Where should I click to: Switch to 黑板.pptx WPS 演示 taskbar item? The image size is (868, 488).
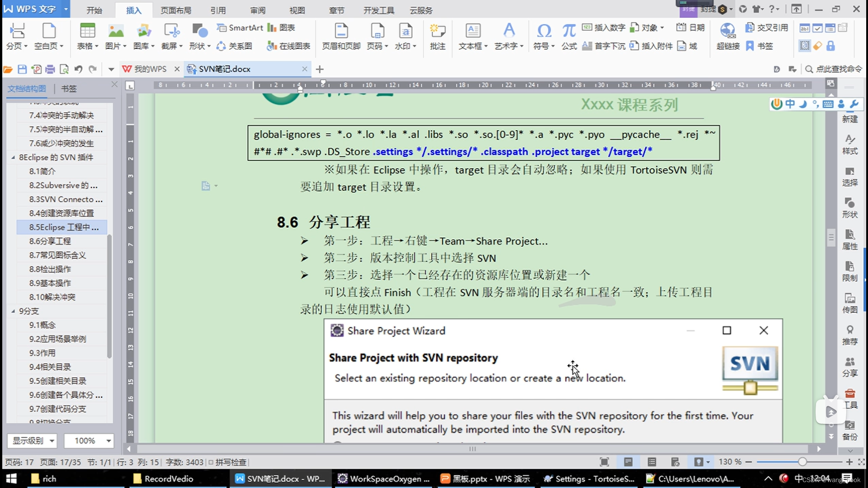point(486,479)
